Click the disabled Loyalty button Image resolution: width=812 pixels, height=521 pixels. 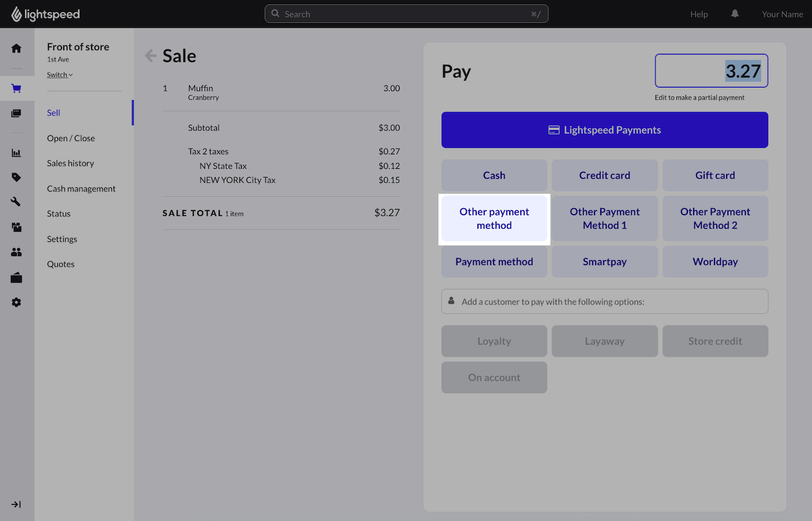(x=494, y=341)
